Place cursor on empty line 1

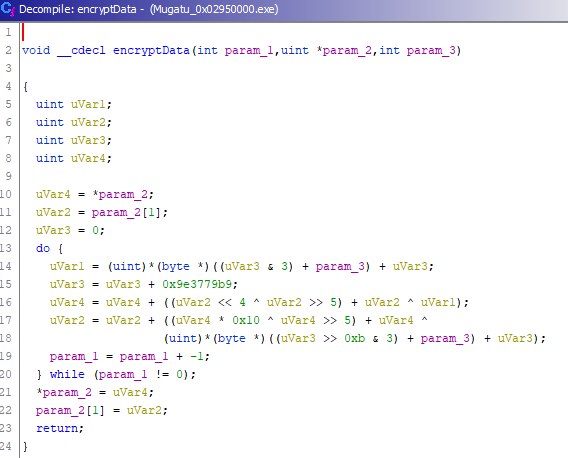(290, 32)
